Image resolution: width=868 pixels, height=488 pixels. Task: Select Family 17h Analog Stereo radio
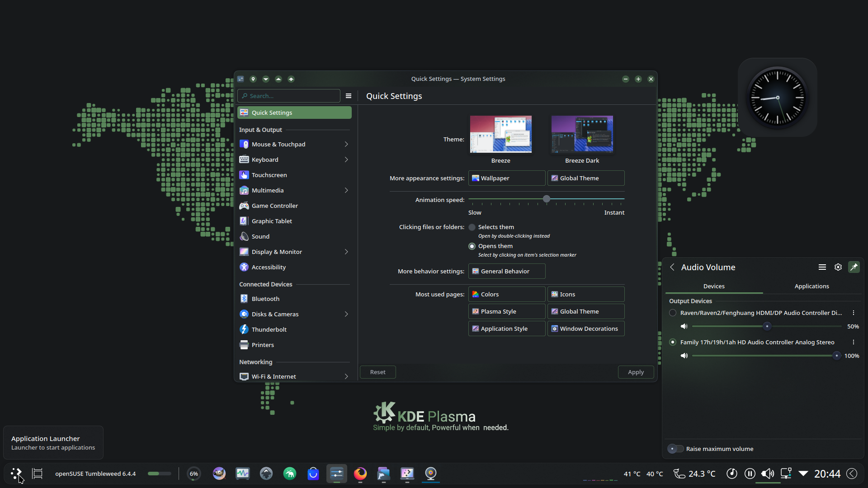673,342
